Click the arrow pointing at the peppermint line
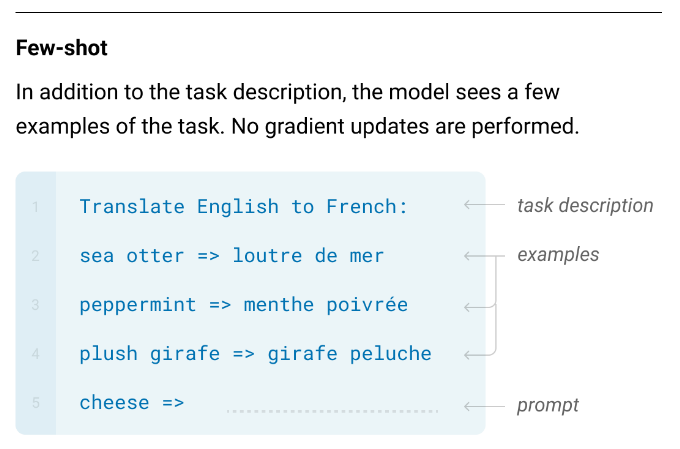This screenshot has width=680, height=449. tap(478, 305)
